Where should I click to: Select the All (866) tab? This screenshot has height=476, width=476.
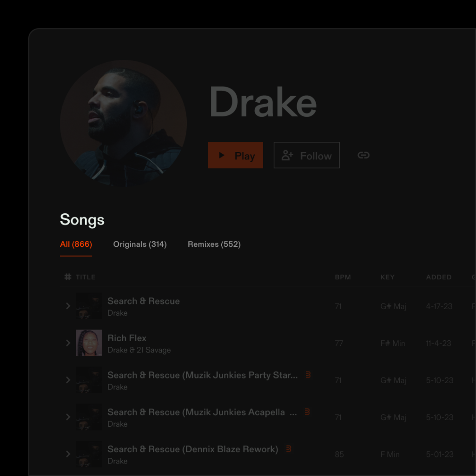tap(76, 244)
